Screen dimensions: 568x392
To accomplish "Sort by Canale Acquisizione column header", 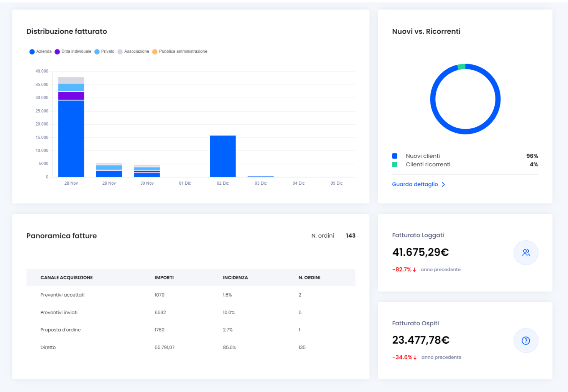I will 66,277.
